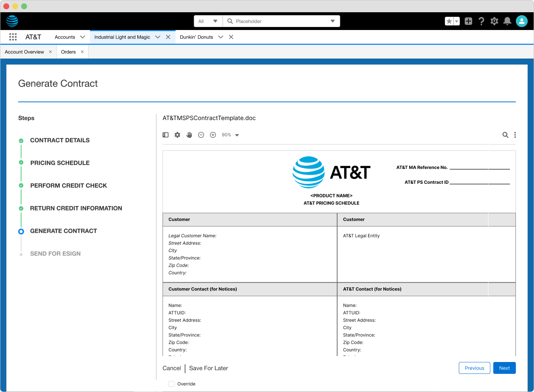Viewport: 534px width, 392px height.
Task: Expand the search box dropdown arrow
Action: tap(333, 21)
